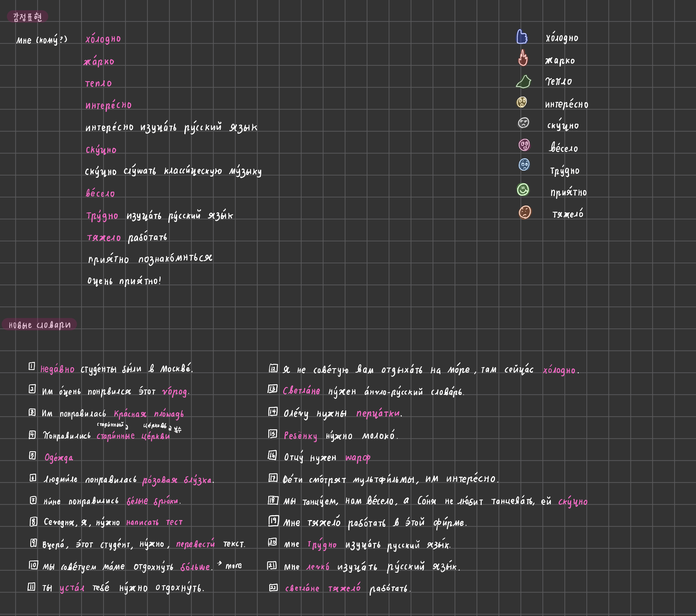Click the orange tired face beside тяжело
The height and width of the screenshot is (616, 696).
[x=525, y=212]
